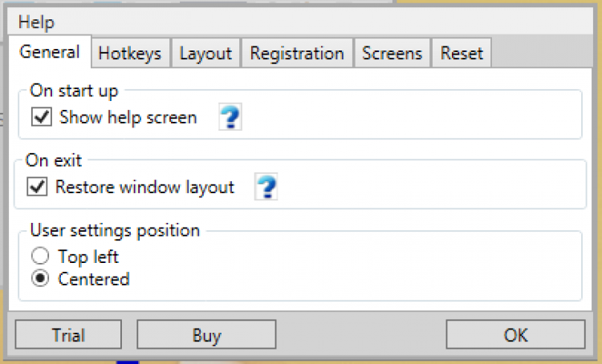Toggle the Restore window layout checkbox
Viewport: 602px width, 364px height.
[x=37, y=188]
